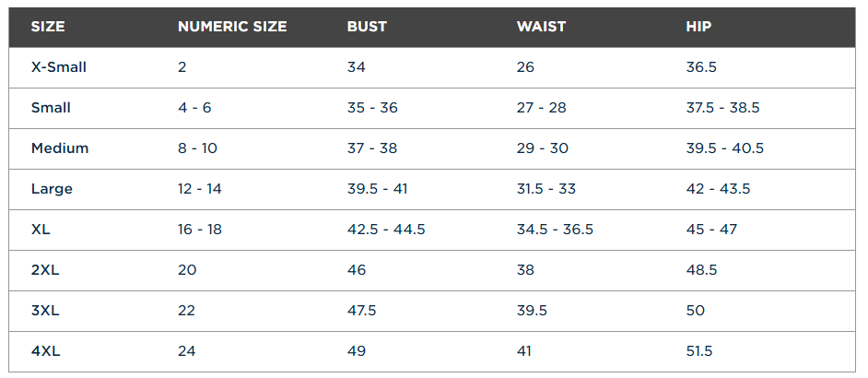Select the Large size row label

[x=52, y=189]
